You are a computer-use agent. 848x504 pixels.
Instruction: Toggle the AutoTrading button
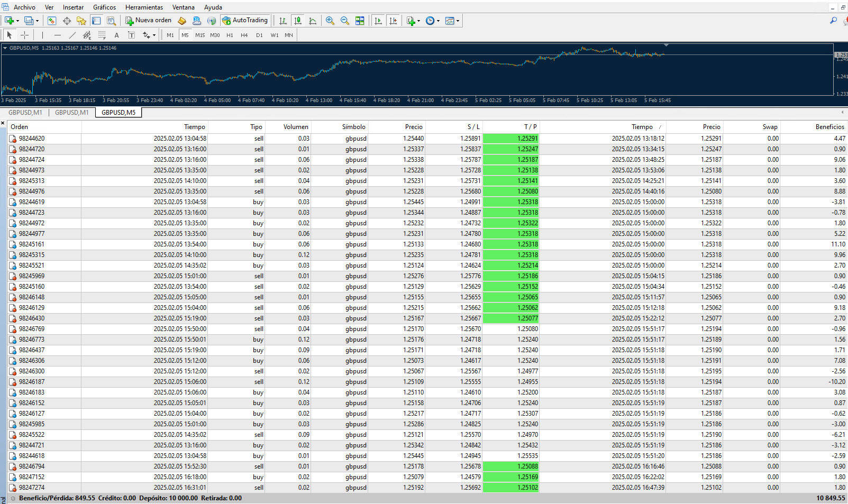245,21
